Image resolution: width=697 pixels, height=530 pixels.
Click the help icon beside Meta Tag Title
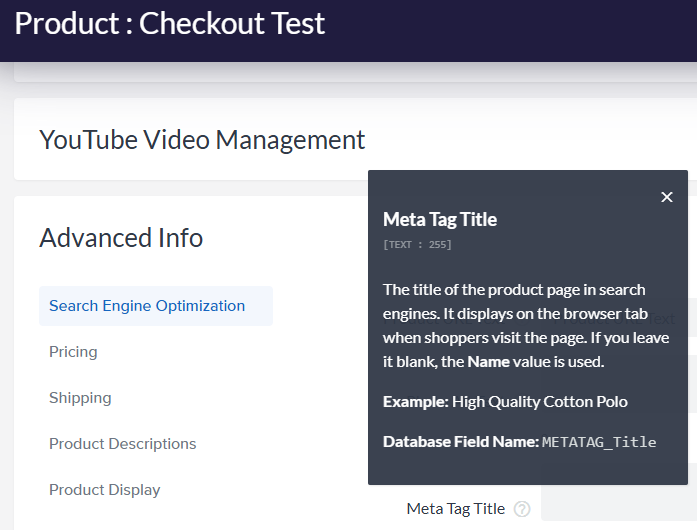point(522,509)
